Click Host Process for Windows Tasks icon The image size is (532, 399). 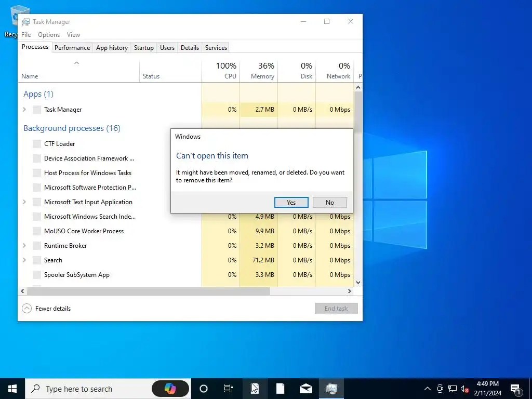[37, 173]
